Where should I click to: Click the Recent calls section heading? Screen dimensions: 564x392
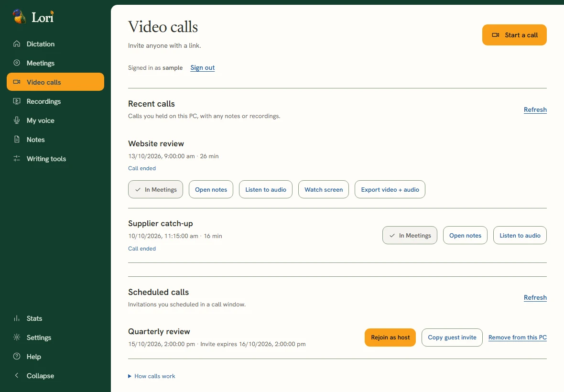point(152,104)
